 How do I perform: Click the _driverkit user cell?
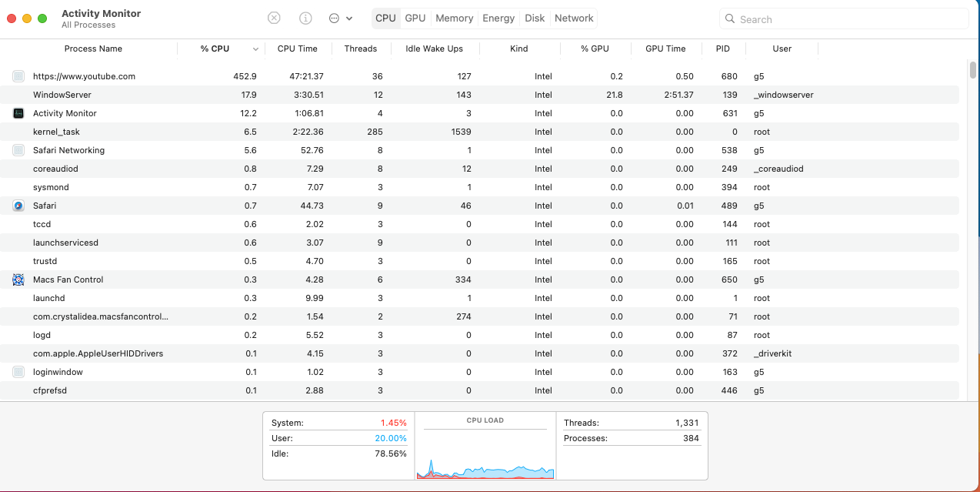772,353
